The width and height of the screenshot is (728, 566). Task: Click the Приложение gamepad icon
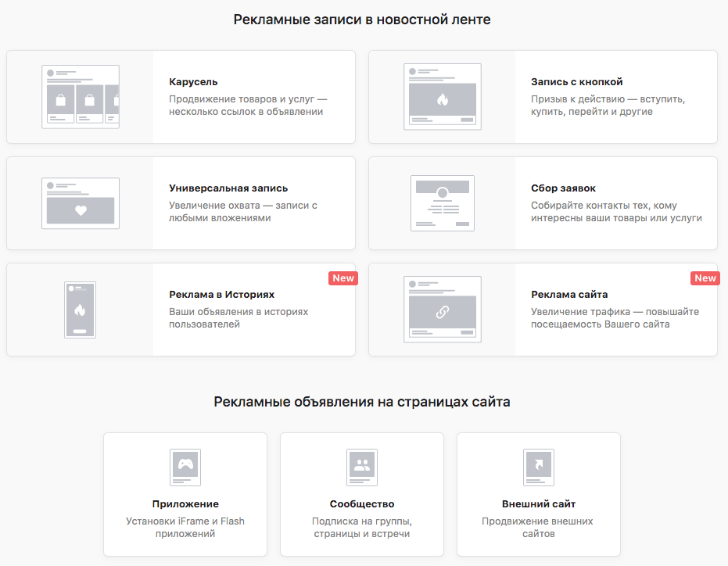[185, 467]
